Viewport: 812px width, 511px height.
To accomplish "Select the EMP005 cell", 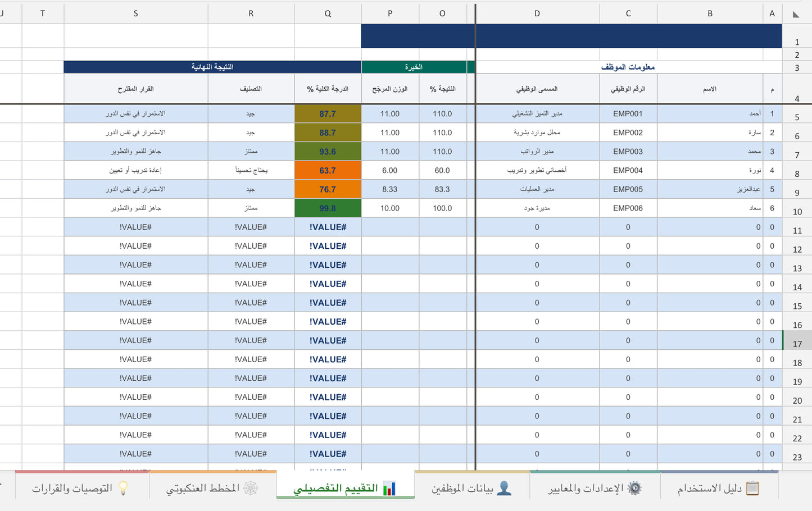I will tap(628, 189).
